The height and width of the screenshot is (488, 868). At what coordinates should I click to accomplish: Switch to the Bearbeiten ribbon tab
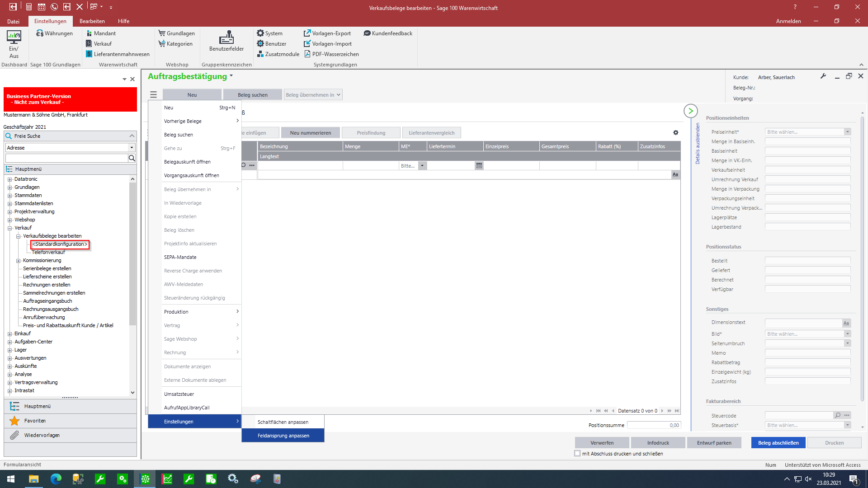(x=92, y=21)
